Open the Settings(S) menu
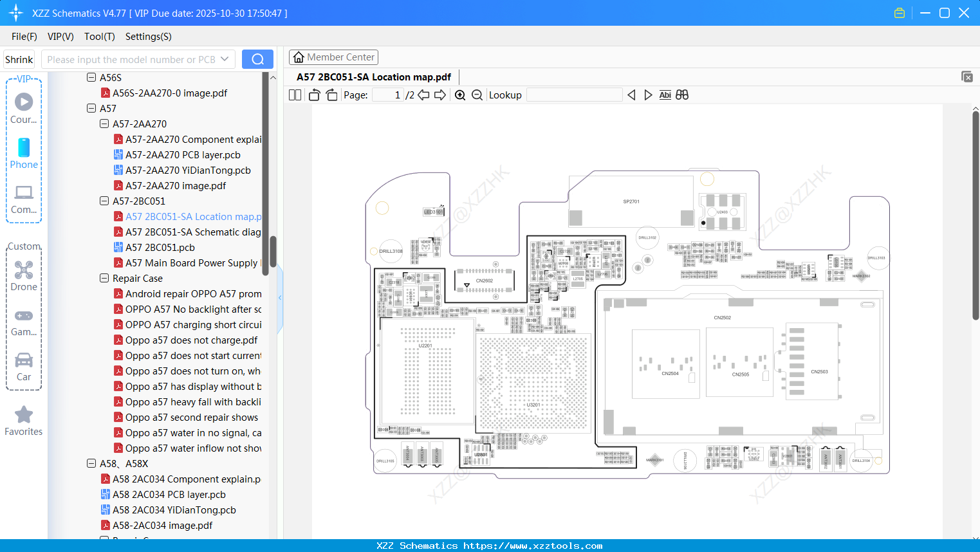 click(148, 37)
